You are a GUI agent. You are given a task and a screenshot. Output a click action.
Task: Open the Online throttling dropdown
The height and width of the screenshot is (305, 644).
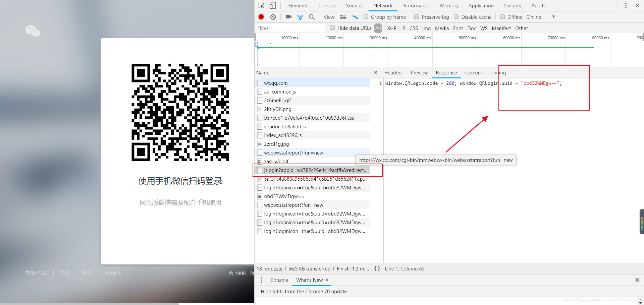pos(541,17)
